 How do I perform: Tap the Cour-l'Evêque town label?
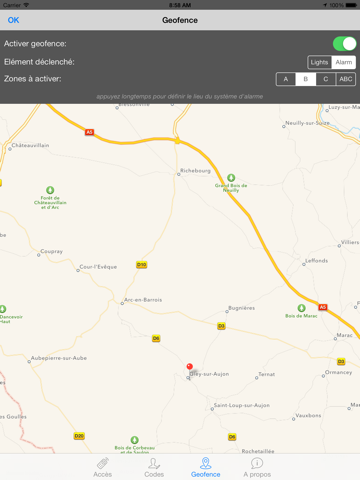click(x=98, y=267)
